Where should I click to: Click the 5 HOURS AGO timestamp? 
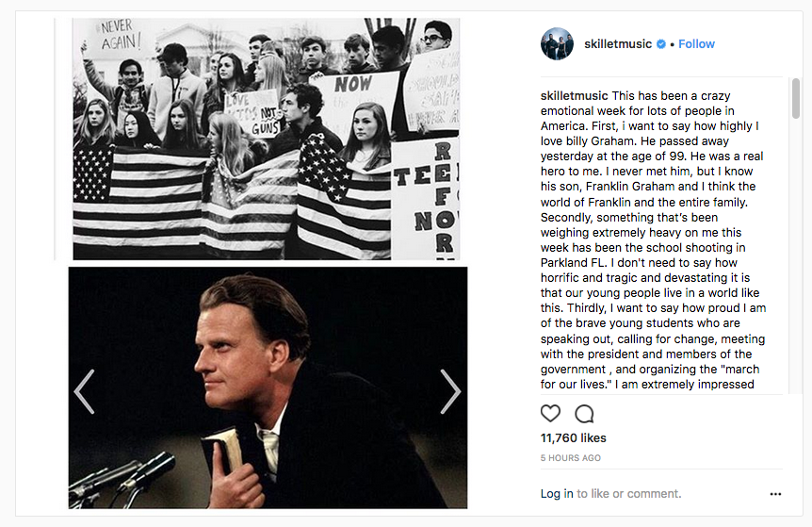[571, 458]
